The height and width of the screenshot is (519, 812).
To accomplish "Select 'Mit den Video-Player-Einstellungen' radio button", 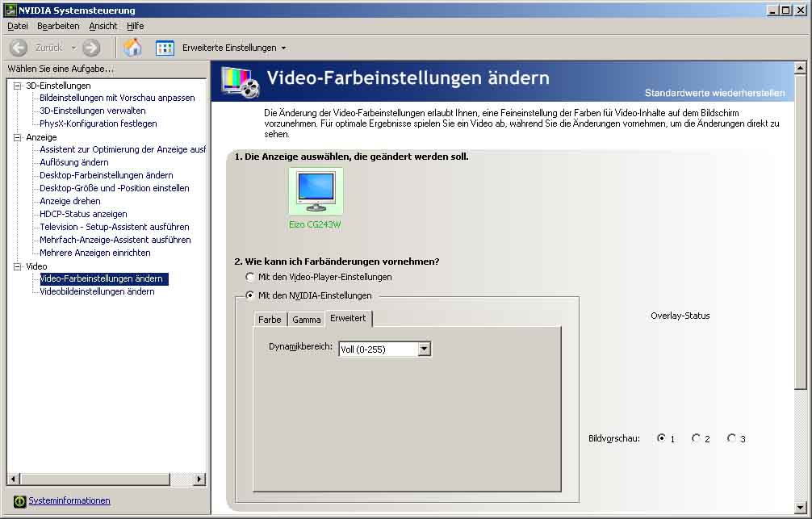I will pyautogui.click(x=250, y=277).
